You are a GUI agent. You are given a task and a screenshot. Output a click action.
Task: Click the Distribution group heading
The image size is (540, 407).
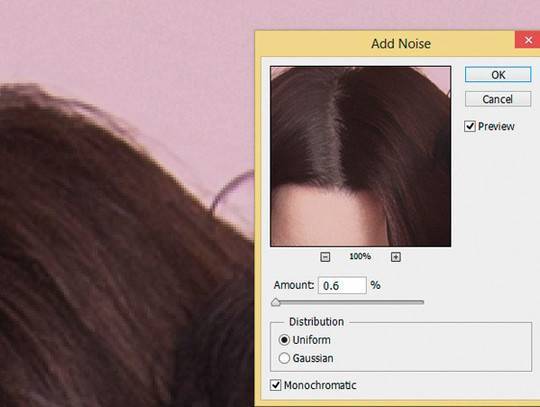[x=316, y=322]
